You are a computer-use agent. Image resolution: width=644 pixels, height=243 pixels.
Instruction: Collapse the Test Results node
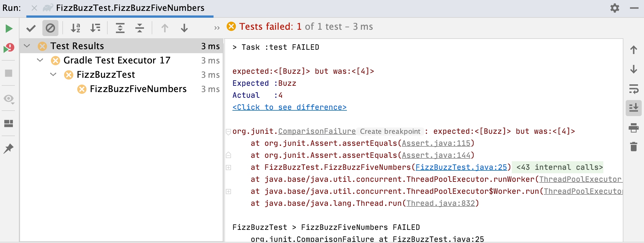[27, 46]
